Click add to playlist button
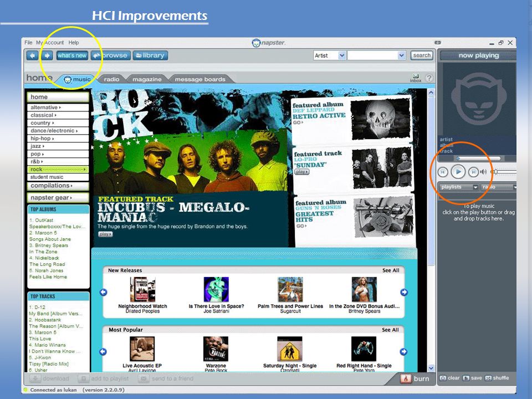Screen dimensions: 532x399 click(x=104, y=378)
